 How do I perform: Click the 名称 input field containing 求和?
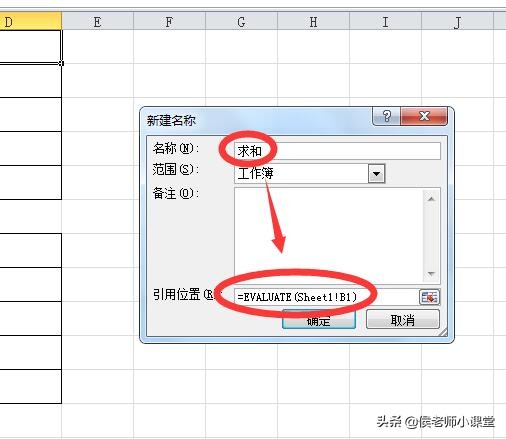[x=337, y=151]
